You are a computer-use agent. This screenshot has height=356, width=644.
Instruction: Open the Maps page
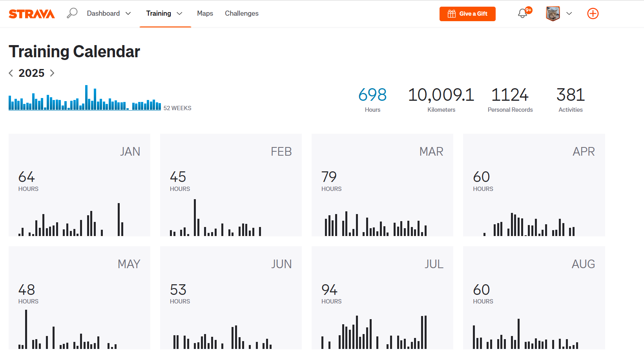click(205, 13)
